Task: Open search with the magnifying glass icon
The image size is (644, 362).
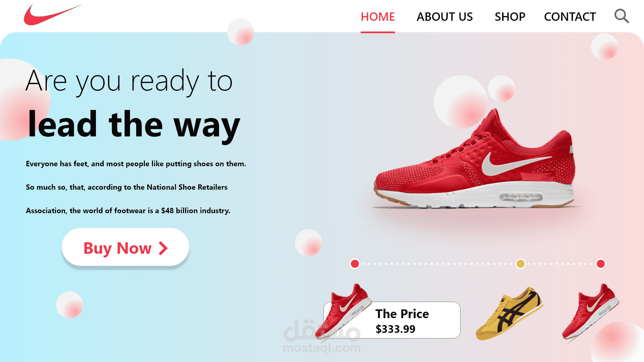Action: coord(622,16)
